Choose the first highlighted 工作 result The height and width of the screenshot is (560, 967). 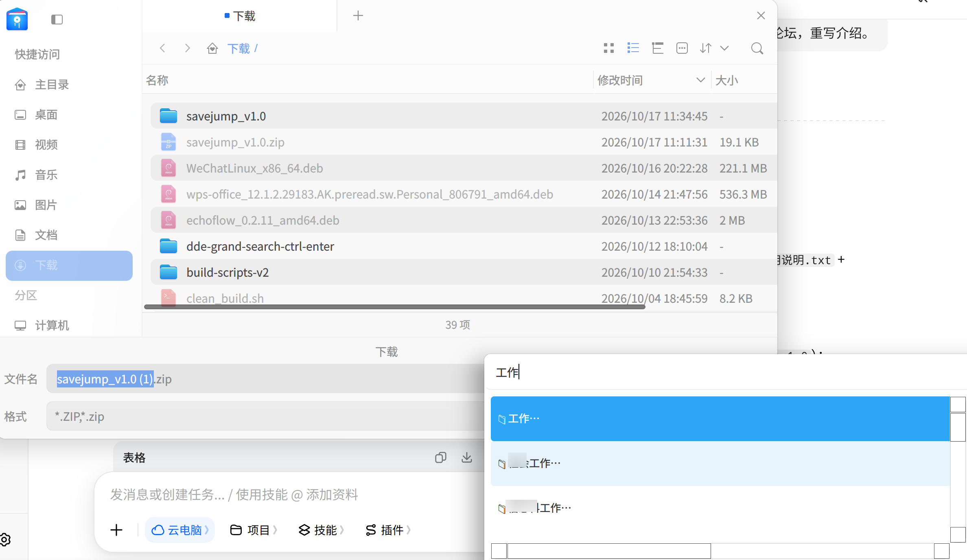(x=720, y=418)
